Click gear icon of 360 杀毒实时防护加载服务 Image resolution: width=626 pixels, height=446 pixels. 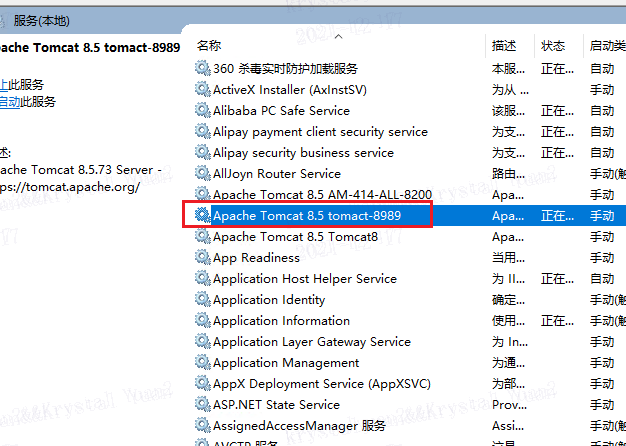click(203, 68)
